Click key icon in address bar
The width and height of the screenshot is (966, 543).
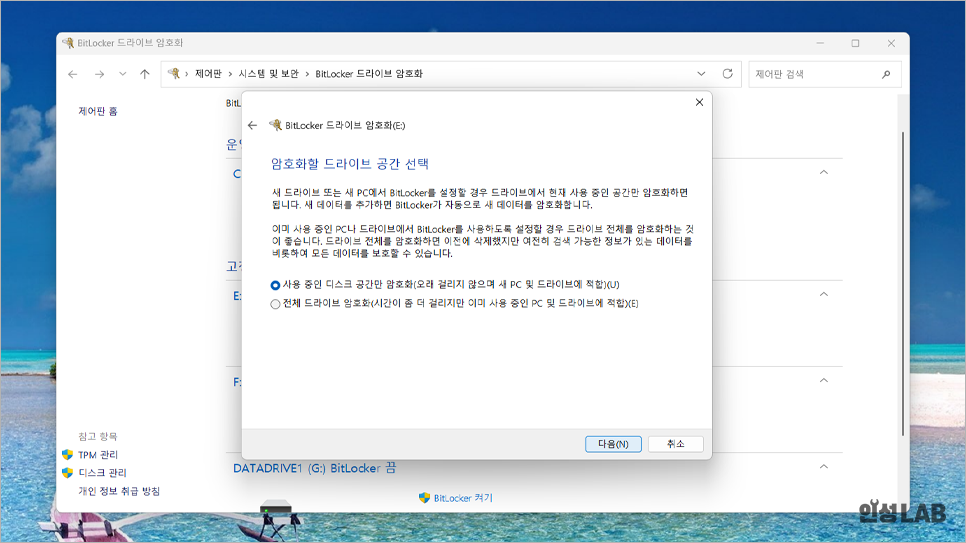pos(174,74)
